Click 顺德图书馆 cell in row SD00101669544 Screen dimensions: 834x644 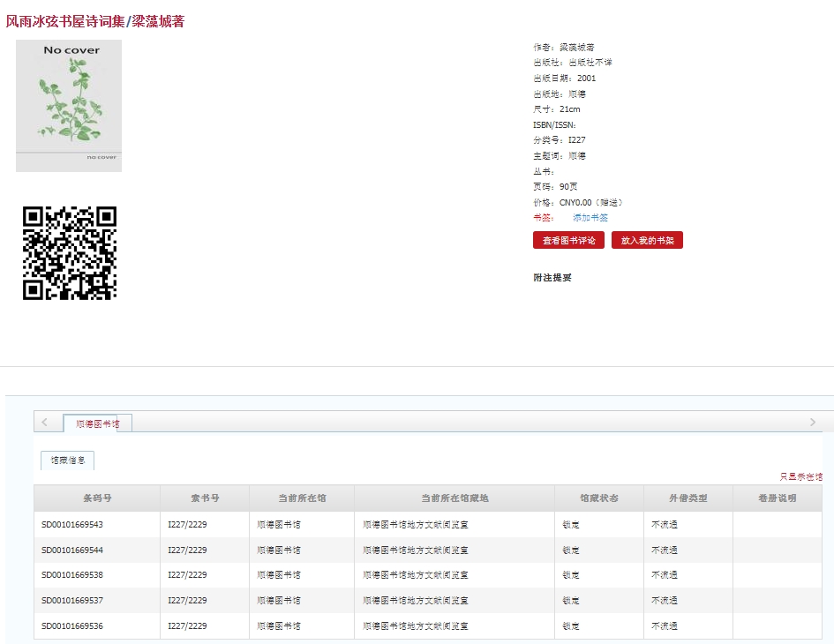tap(279, 550)
